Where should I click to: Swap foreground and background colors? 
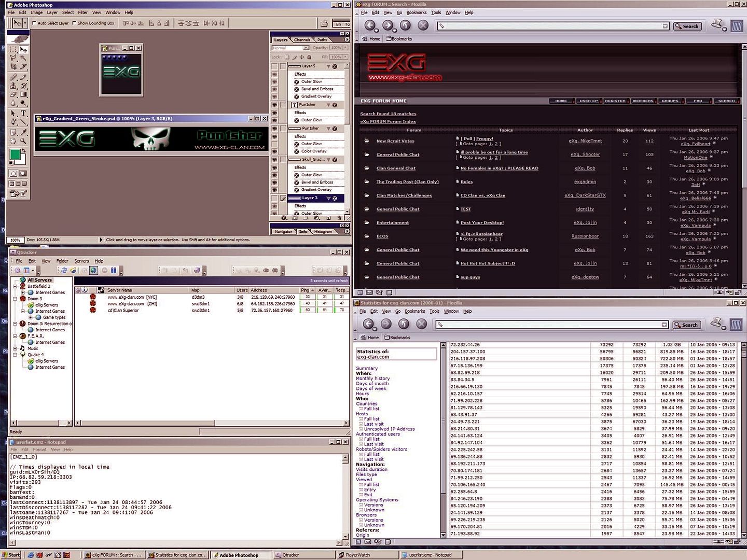click(x=24, y=151)
